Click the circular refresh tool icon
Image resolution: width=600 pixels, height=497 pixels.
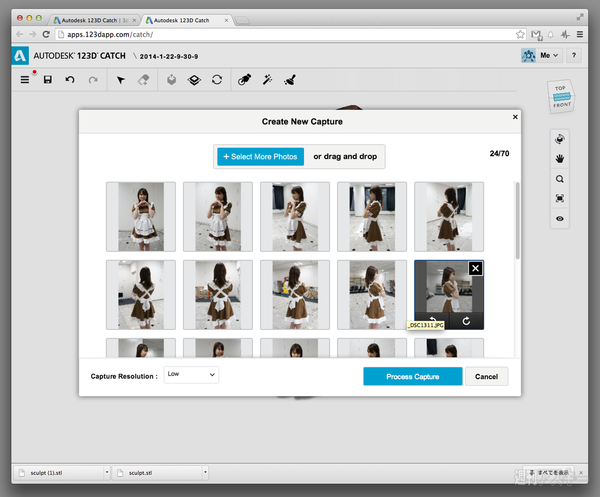coord(217,80)
